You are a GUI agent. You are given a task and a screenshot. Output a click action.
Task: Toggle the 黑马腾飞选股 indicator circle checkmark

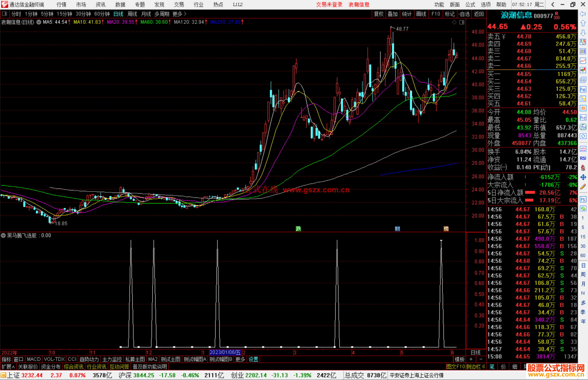4,235
